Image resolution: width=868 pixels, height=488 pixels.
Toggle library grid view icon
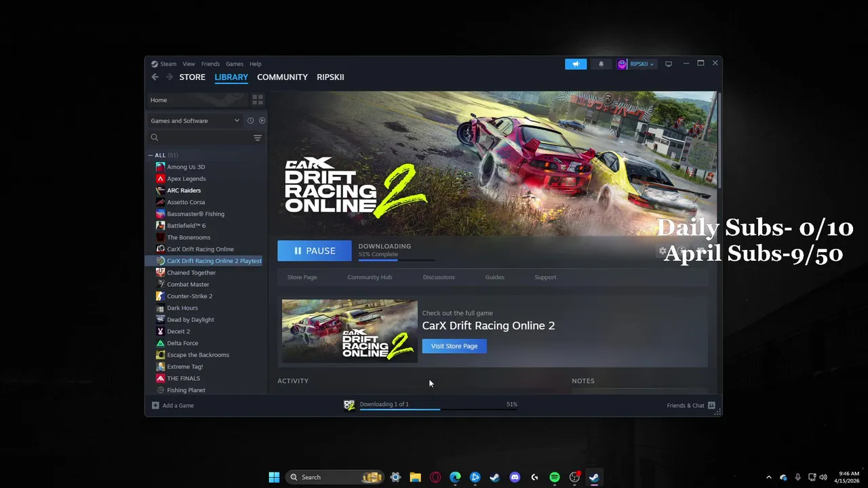click(258, 100)
